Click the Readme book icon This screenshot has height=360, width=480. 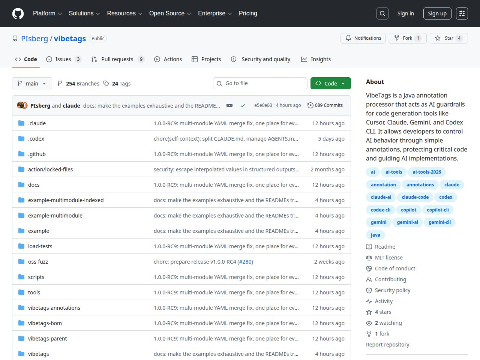(369, 247)
